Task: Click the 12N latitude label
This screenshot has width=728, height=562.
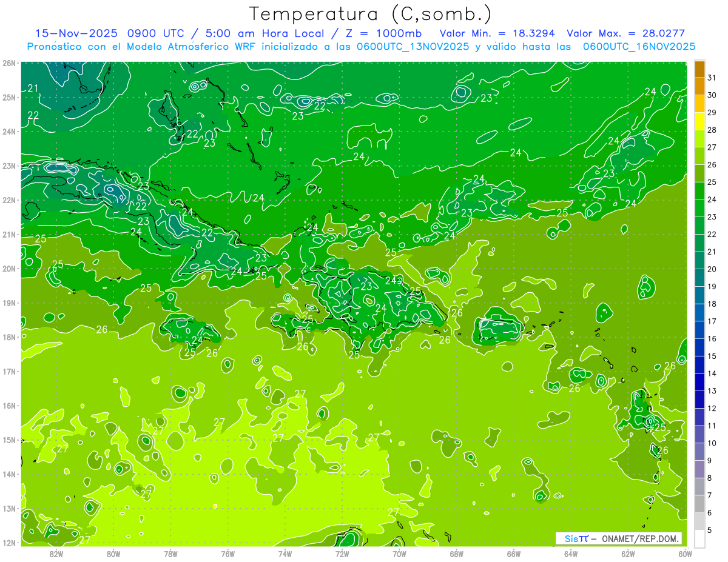Action: 9,543
